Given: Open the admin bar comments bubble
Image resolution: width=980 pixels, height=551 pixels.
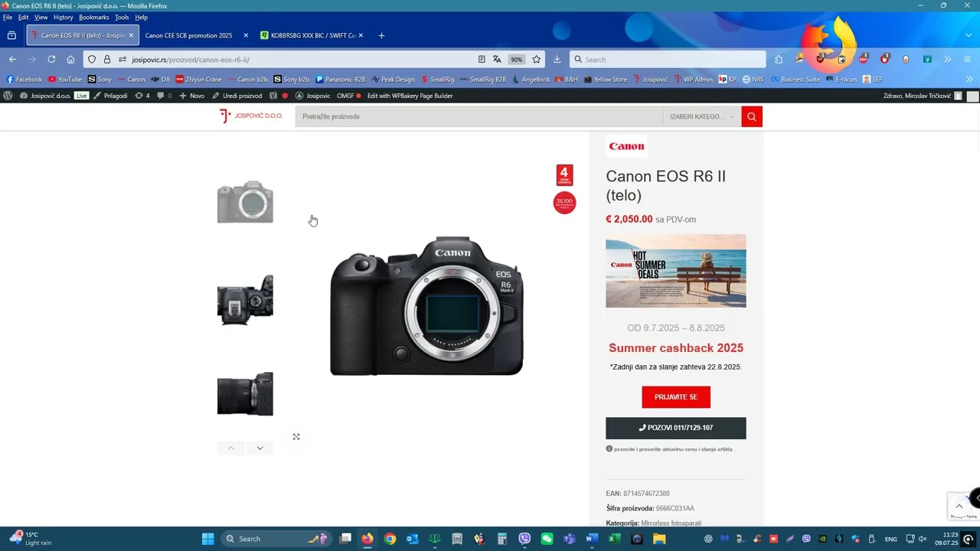Looking at the screenshot, I should [164, 96].
